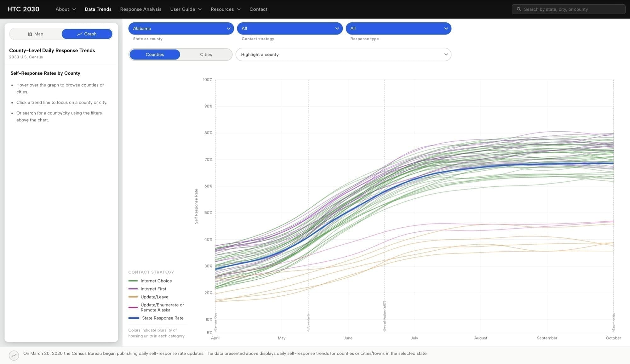This screenshot has height=364, width=630.
Task: Switch to Map view
Action: (36, 34)
